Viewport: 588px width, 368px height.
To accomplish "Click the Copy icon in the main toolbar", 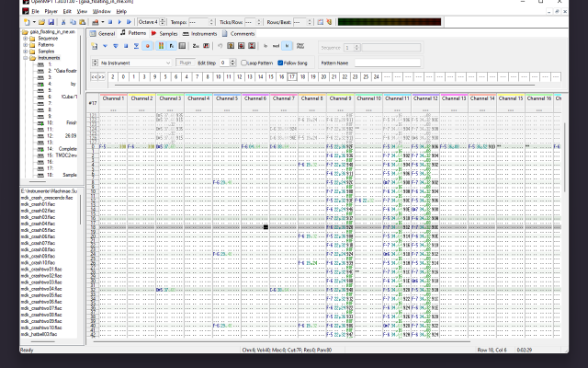I will (73, 22).
